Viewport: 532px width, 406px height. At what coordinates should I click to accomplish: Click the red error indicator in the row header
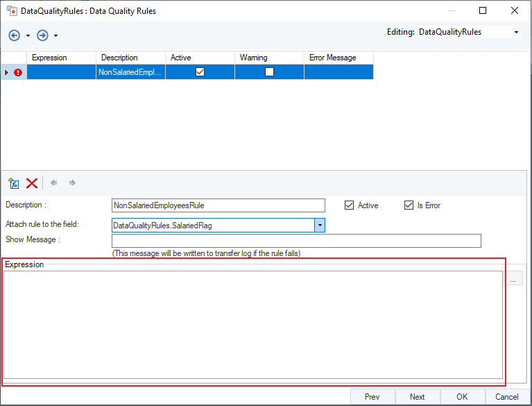pos(18,72)
